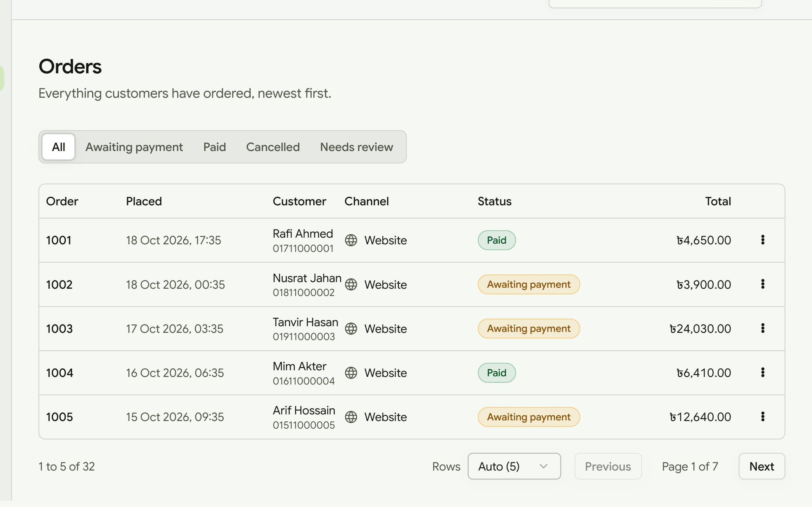This screenshot has width=812, height=507.
Task: Open actions menu for order 1002
Action: point(763,284)
